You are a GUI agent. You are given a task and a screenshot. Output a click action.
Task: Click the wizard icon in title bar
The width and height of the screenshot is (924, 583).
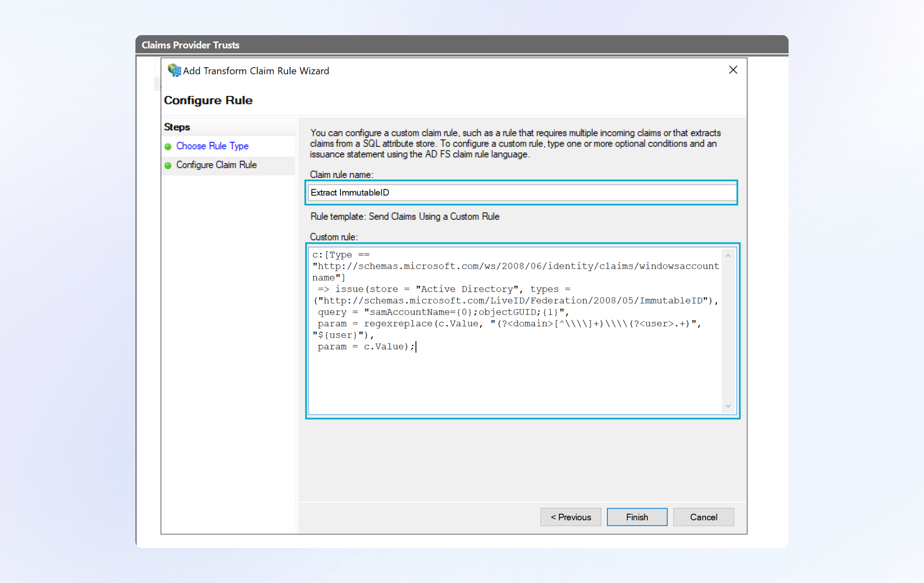point(174,70)
